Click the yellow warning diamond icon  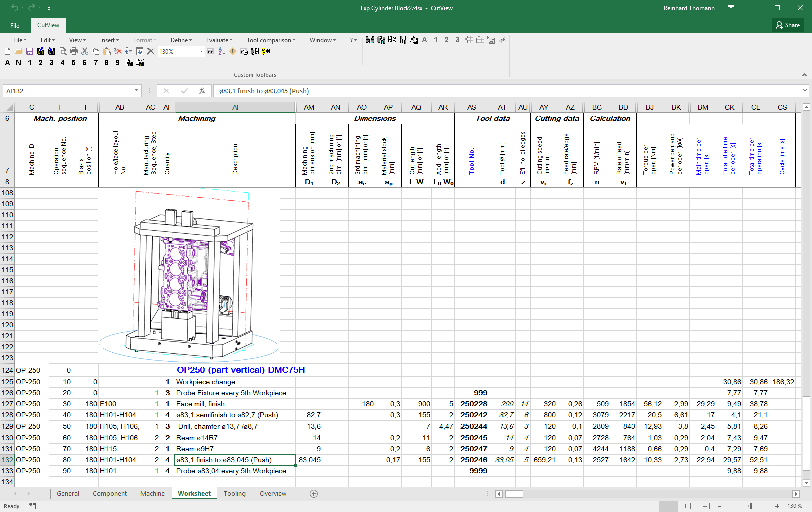[x=233, y=51]
